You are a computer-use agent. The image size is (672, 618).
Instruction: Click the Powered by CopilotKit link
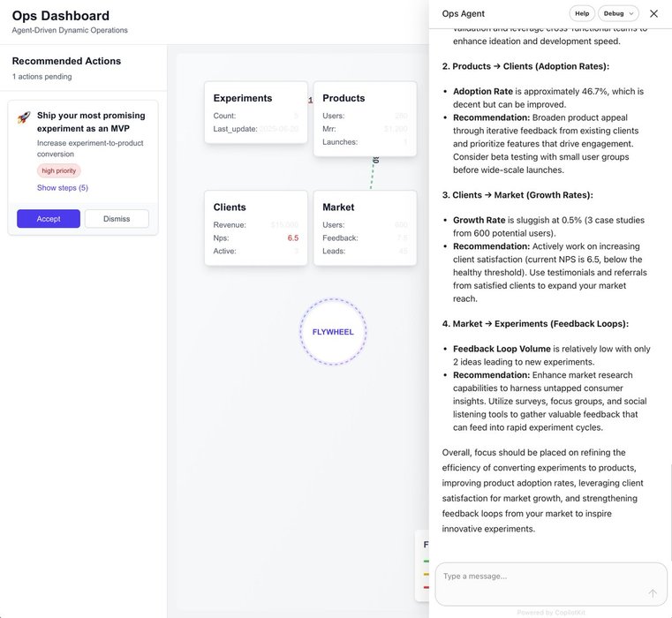point(551,612)
